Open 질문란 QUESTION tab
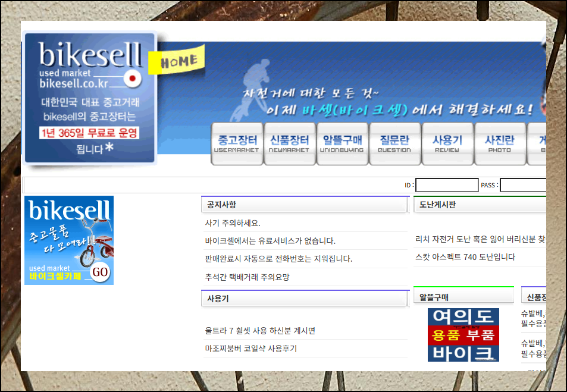The height and width of the screenshot is (392, 567). coord(394,143)
